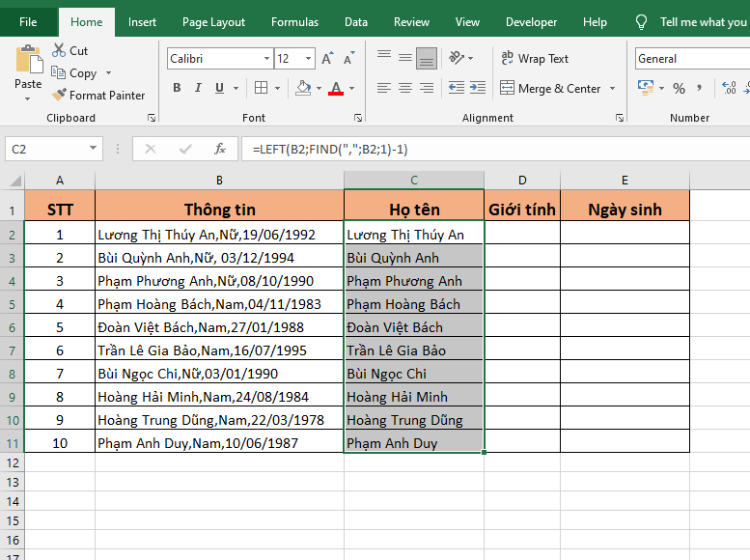Click the Orientation text-angle icon

[x=458, y=59]
